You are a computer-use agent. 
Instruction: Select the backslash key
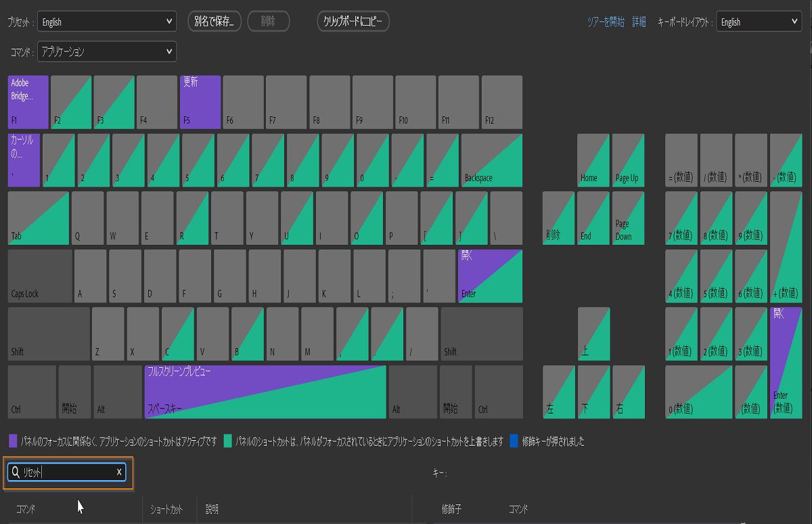[506, 218]
